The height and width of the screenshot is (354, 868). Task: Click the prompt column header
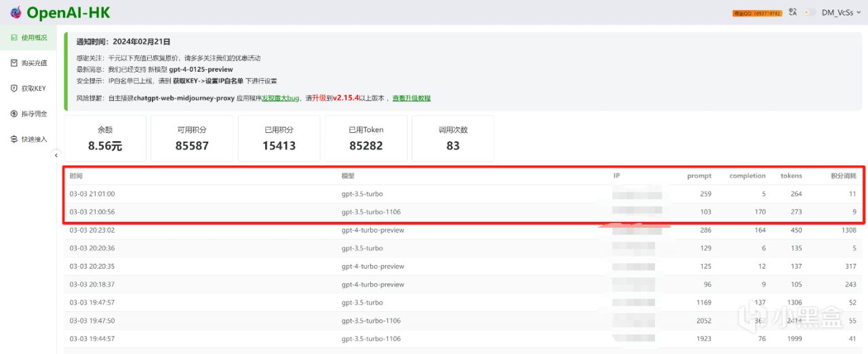coord(699,176)
